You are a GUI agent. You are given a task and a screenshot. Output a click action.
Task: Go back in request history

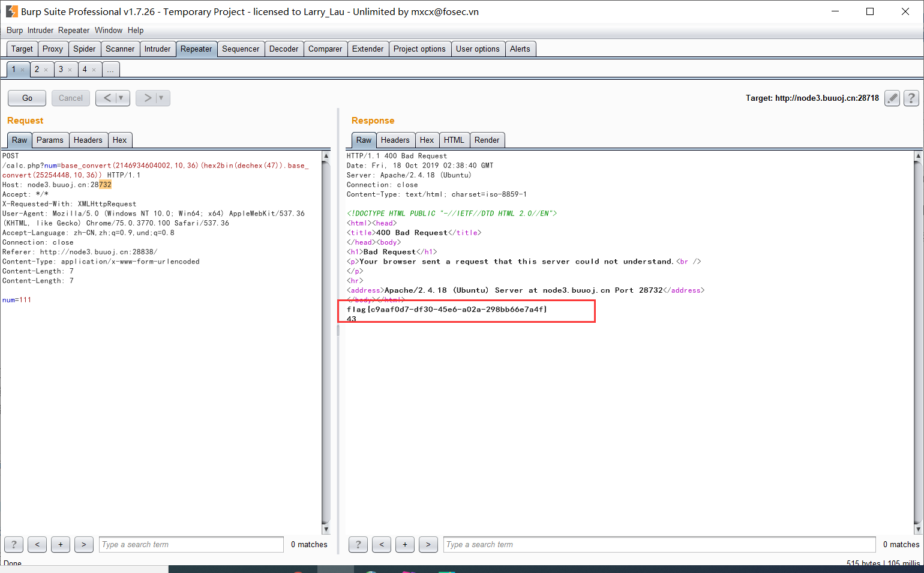pyautogui.click(x=107, y=98)
